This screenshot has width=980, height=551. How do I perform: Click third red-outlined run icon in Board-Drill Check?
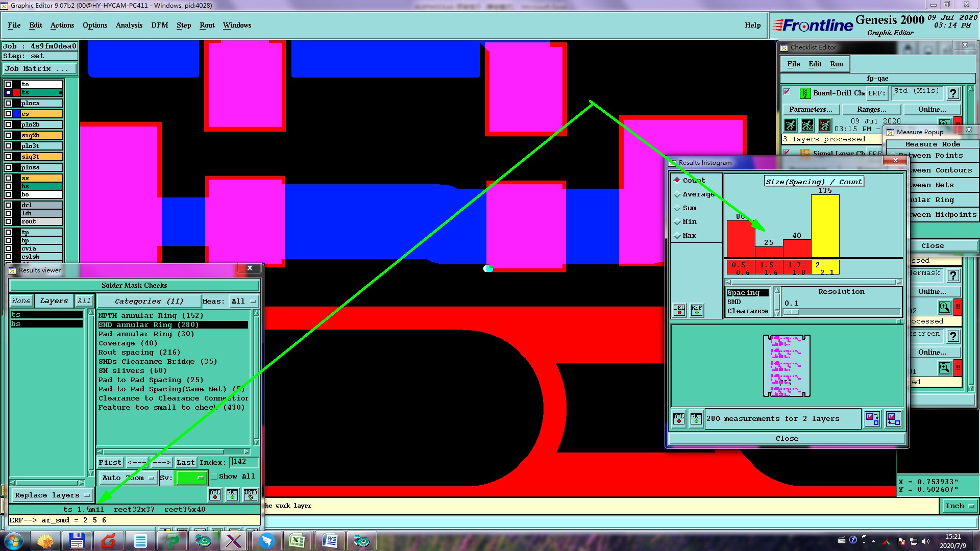825,125
